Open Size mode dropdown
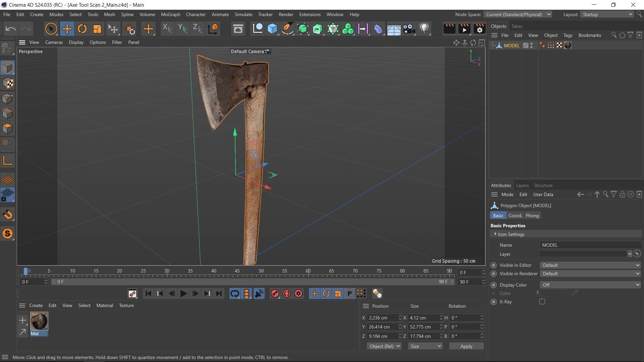Image resolution: width=644 pixels, height=362 pixels. [x=425, y=346]
